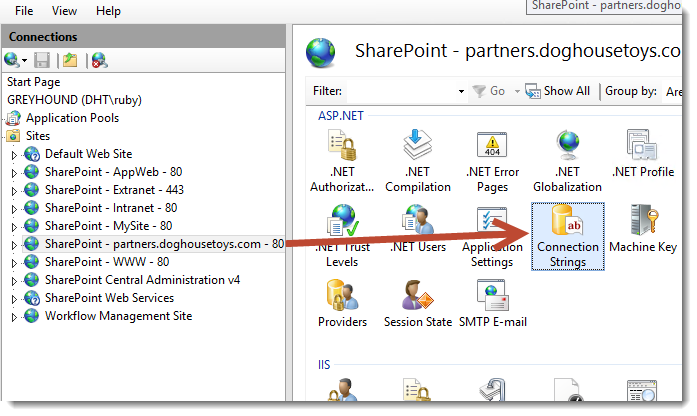Click in the Filter text field

tap(401, 91)
